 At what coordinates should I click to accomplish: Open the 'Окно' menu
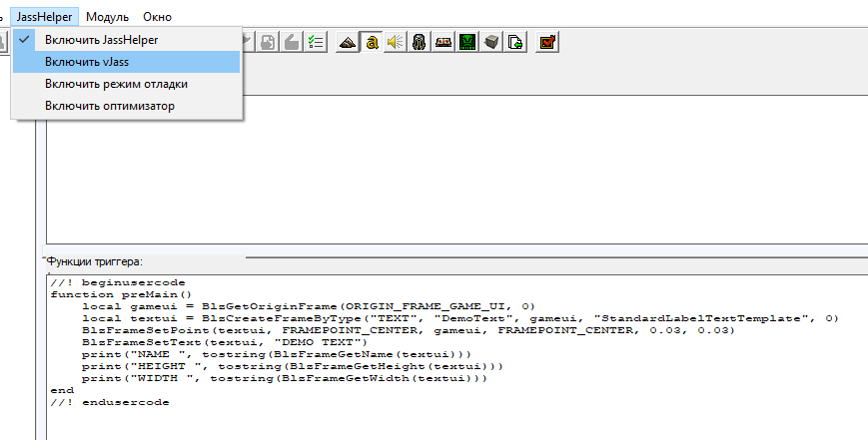157,17
